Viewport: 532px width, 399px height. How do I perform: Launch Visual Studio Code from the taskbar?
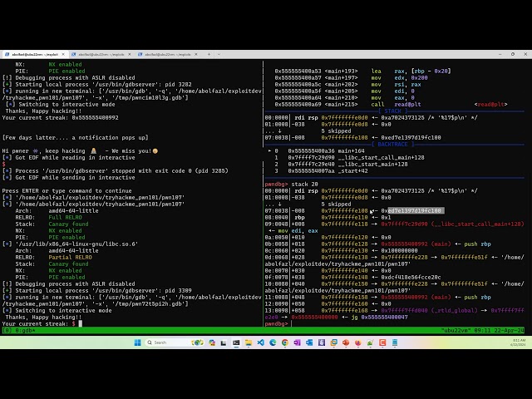tap(260, 342)
